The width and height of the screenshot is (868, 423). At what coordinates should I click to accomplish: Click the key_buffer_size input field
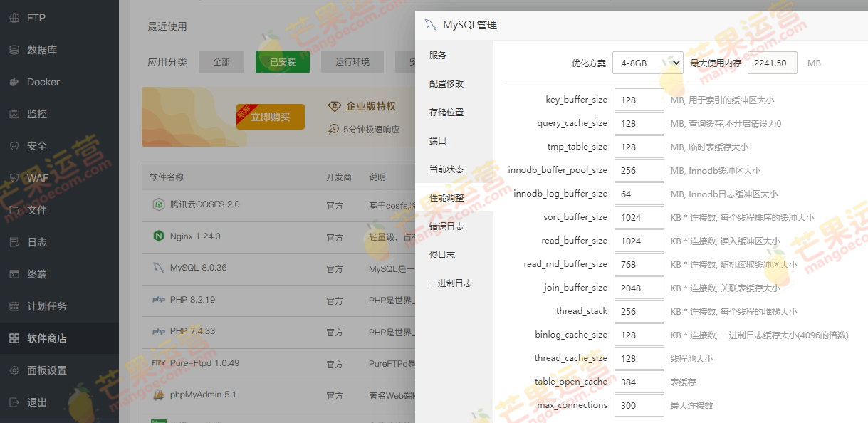(x=639, y=100)
